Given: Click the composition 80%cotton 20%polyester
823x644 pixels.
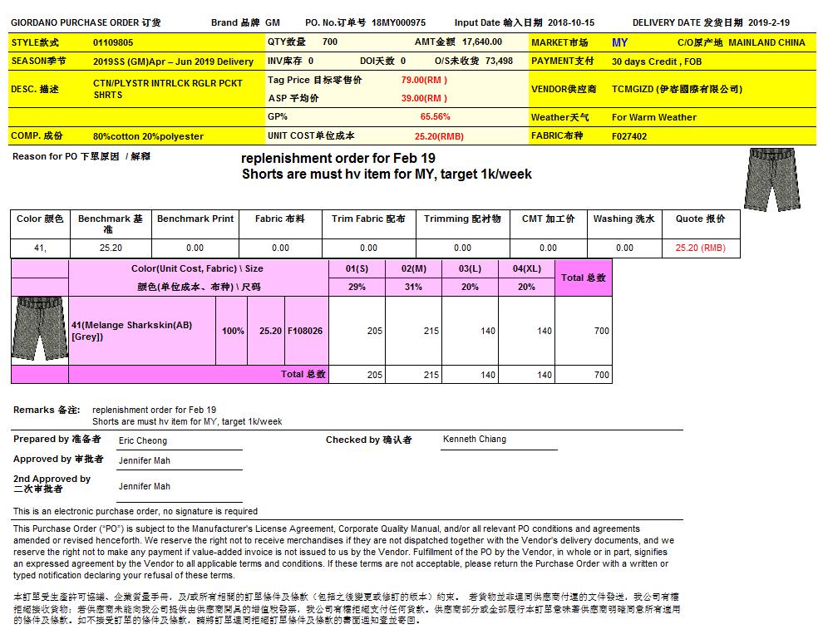Looking at the screenshot, I should pyautogui.click(x=148, y=136).
